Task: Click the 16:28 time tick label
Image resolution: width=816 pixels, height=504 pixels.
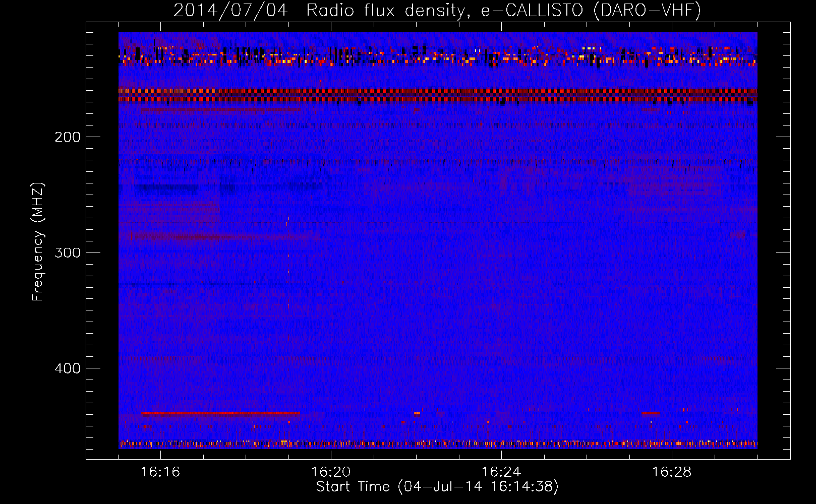Action: [x=672, y=472]
